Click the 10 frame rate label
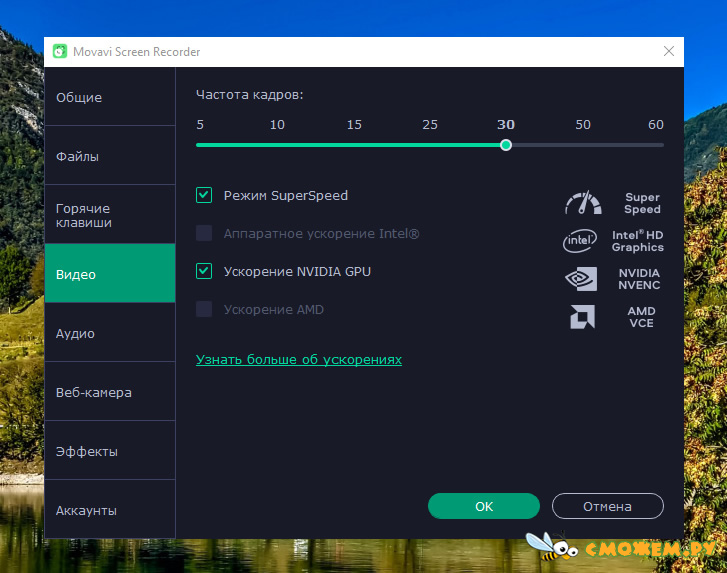 pyautogui.click(x=277, y=124)
